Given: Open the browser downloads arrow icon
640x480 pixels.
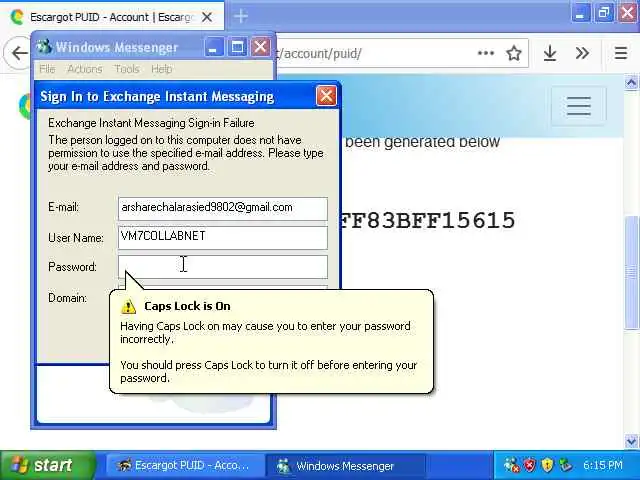Looking at the screenshot, I should [550, 53].
